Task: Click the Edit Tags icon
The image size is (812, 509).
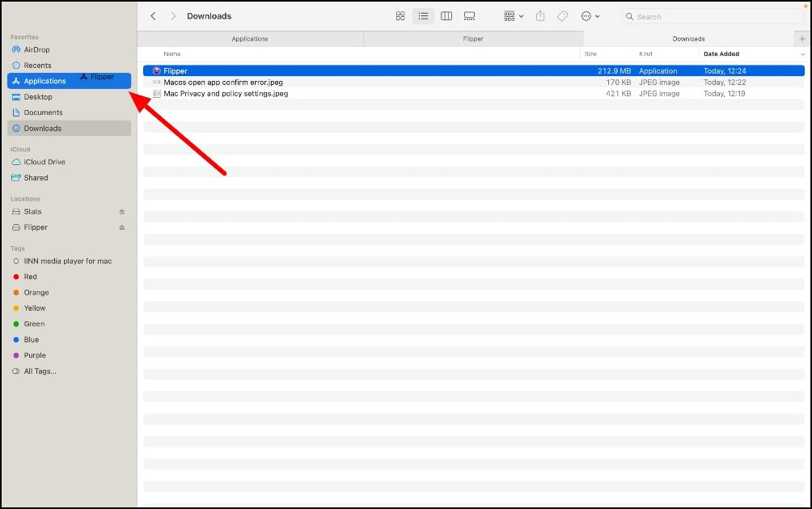Action: coord(563,16)
